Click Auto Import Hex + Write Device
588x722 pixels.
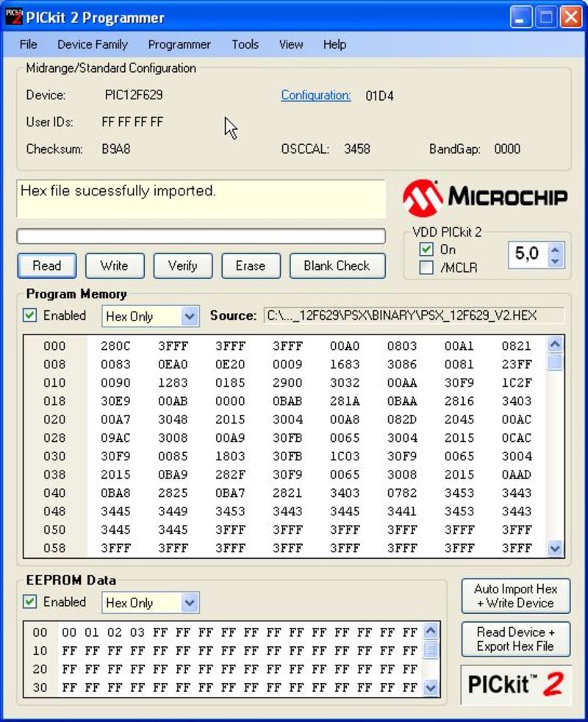[x=515, y=596]
